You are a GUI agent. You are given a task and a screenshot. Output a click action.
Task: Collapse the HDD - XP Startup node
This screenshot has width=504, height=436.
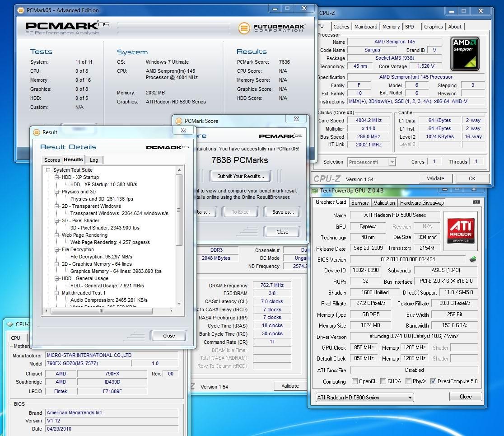point(56,177)
